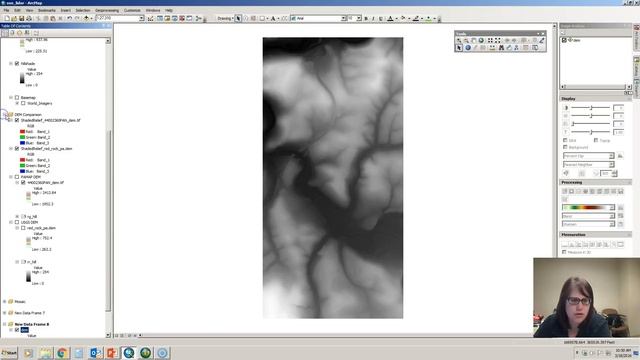Open the Bookmarks menu
The width and height of the screenshot is (640, 360).
47,10
